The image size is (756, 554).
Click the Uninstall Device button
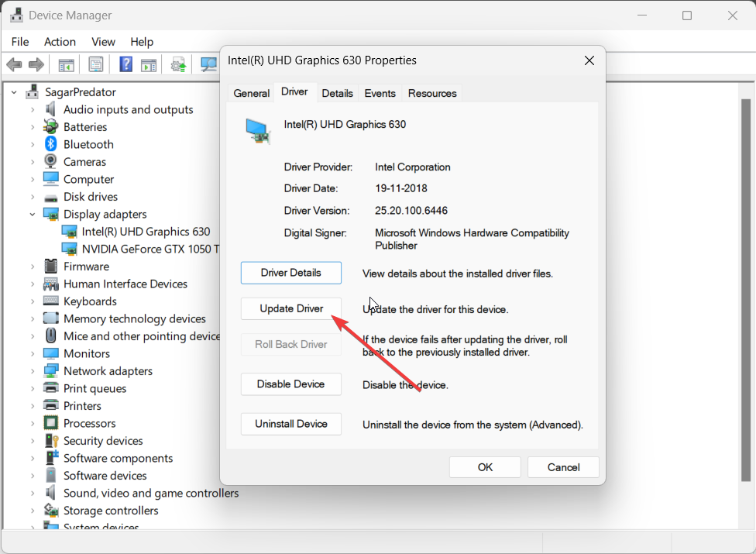[291, 424]
